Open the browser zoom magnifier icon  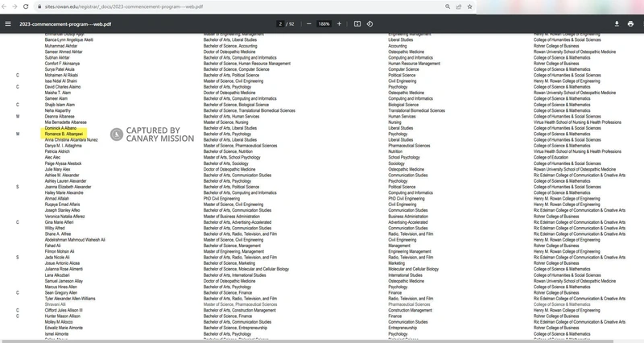click(448, 6)
